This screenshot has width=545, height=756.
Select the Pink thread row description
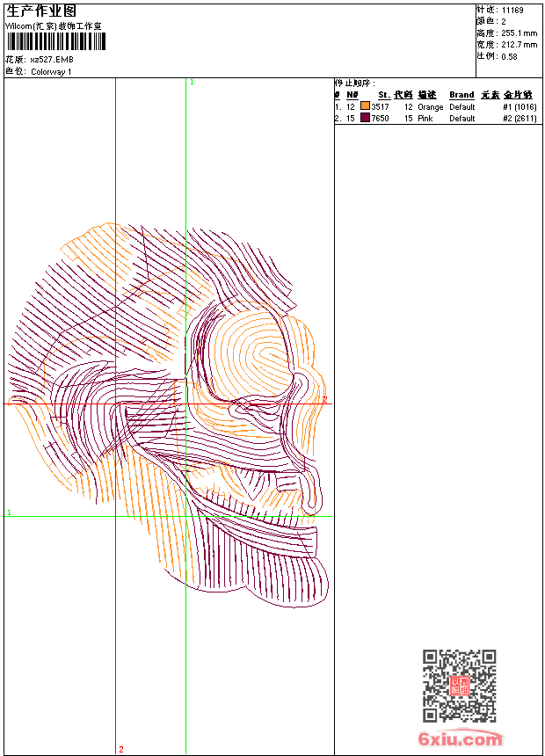point(425,119)
